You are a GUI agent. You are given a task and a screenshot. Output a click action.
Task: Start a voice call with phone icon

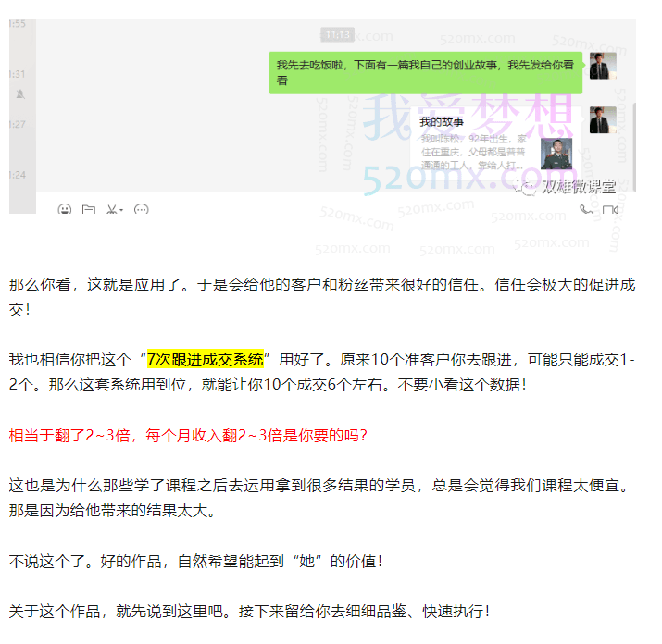586,209
